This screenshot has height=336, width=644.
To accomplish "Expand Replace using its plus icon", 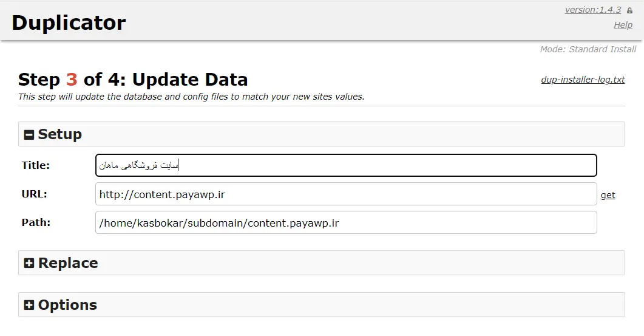I will coord(29,263).
